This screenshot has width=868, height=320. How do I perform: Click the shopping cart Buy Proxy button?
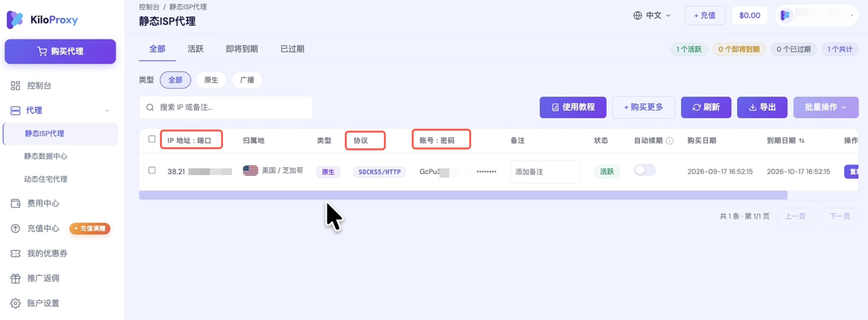point(60,51)
